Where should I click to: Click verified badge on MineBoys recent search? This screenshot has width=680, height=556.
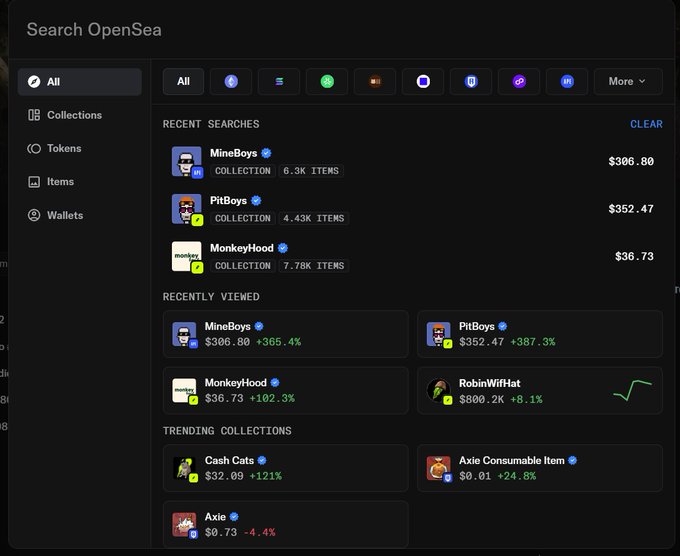click(x=266, y=153)
